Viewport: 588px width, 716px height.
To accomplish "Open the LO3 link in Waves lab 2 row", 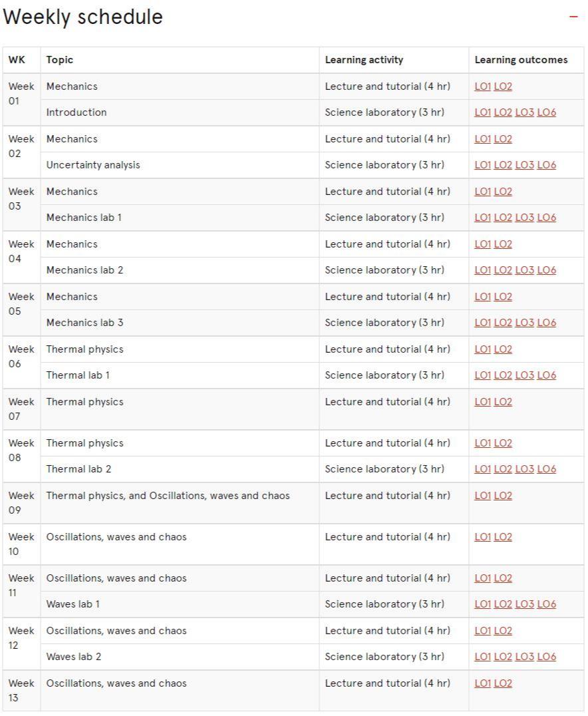I will point(525,656).
